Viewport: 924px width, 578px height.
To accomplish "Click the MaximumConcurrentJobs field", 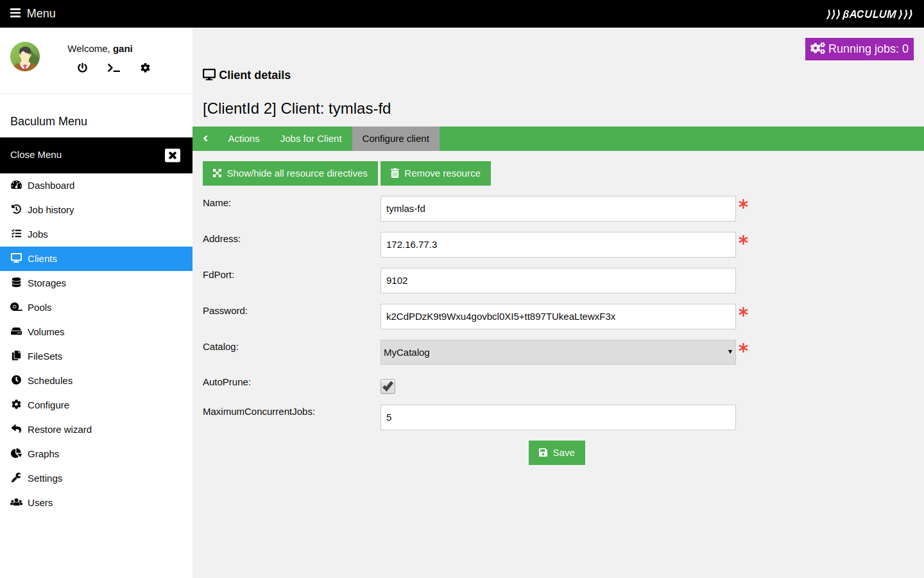I will 558,417.
